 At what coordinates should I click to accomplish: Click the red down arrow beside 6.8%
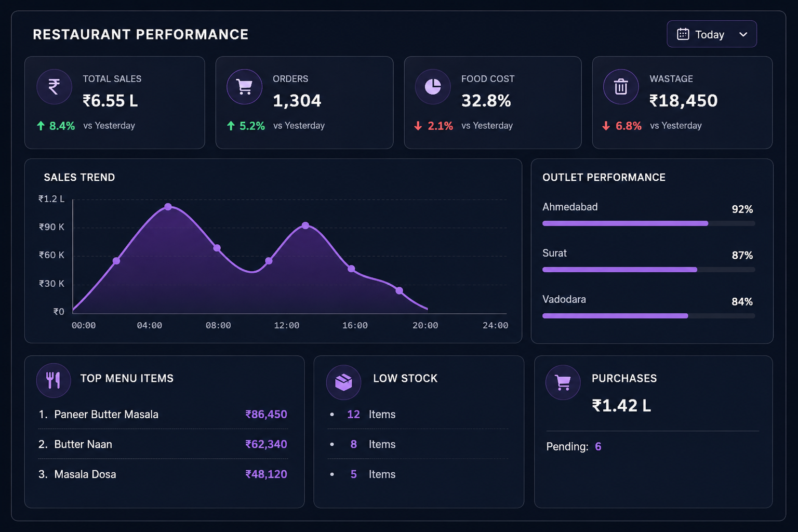pyautogui.click(x=606, y=126)
